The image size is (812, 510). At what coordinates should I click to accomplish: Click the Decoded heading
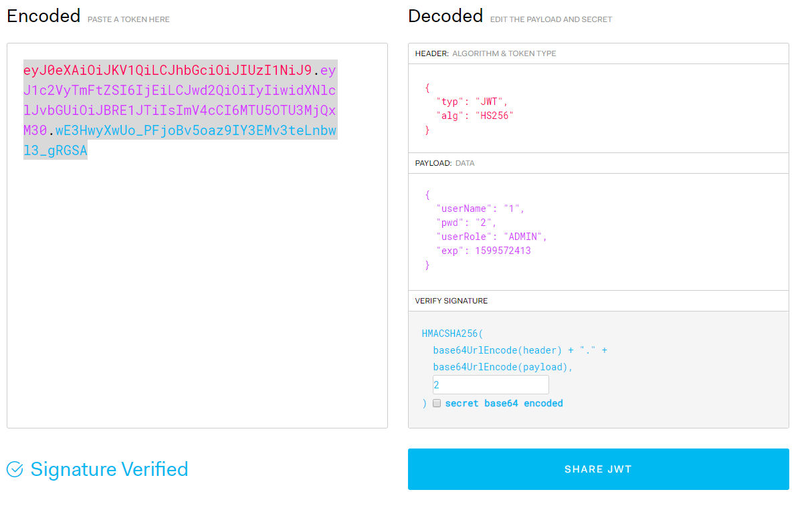(445, 16)
